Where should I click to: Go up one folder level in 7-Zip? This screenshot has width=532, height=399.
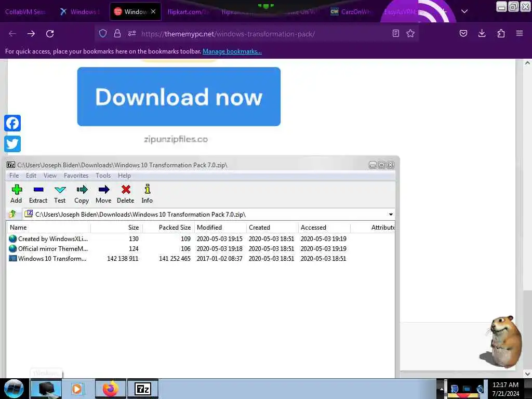click(13, 214)
